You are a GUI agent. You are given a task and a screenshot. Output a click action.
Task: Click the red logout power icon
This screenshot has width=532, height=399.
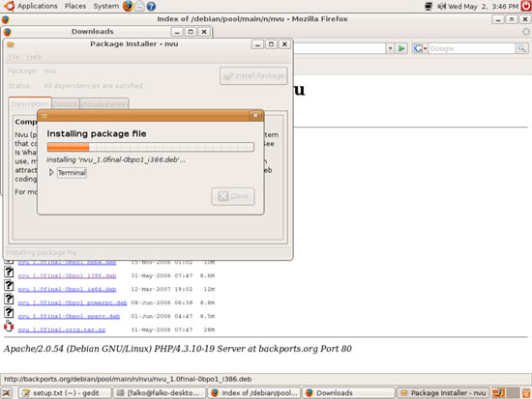(x=526, y=6)
